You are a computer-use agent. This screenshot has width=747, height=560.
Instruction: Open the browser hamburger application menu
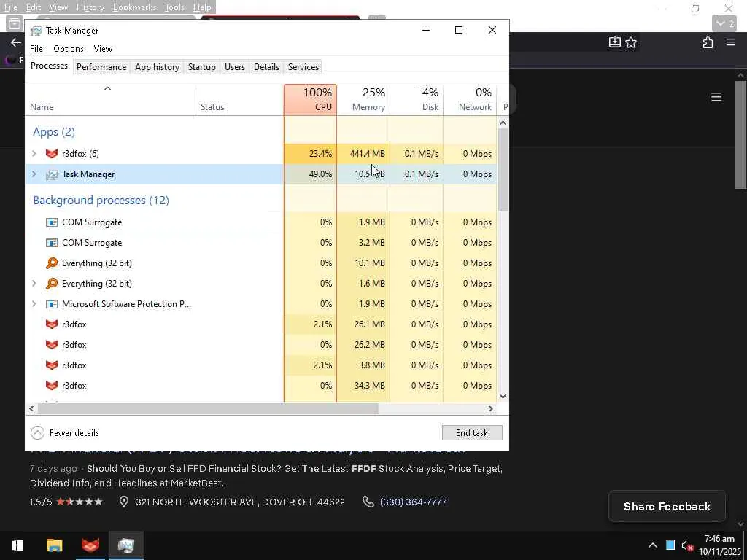731,42
